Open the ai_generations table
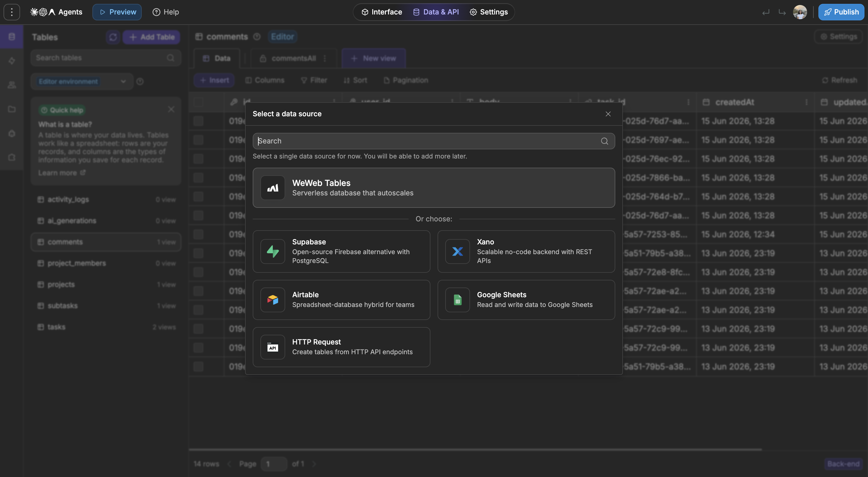Image resolution: width=868 pixels, height=477 pixels. coord(106,221)
